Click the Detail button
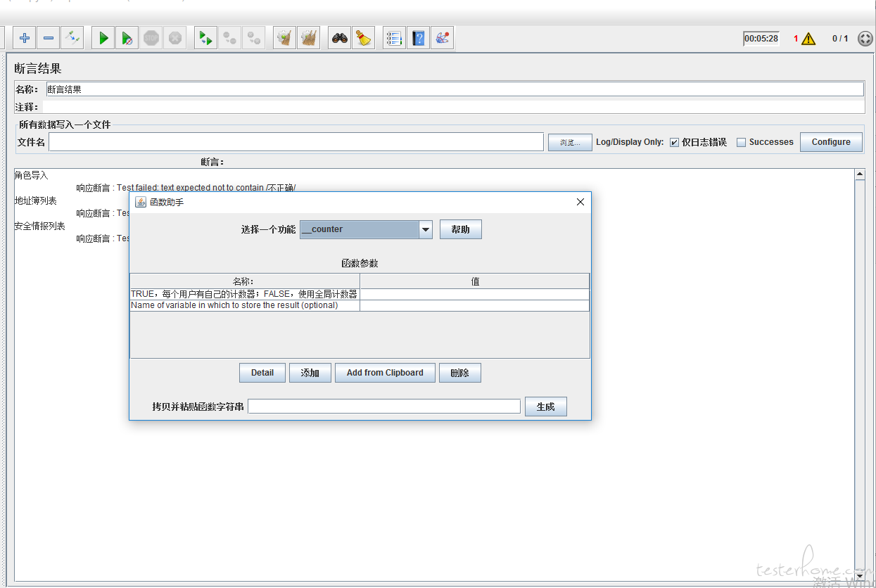 coord(262,373)
